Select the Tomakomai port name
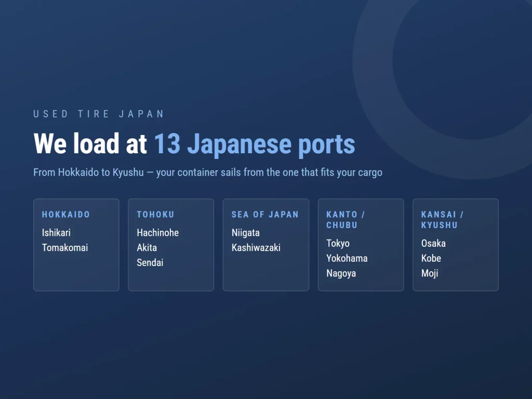The image size is (532, 399). pyautogui.click(x=65, y=248)
